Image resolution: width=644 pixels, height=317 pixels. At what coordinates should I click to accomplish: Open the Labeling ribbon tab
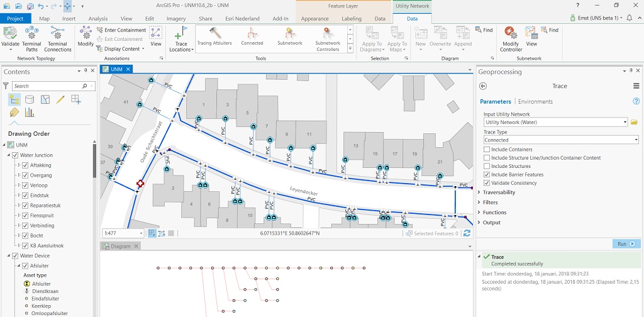click(x=352, y=18)
